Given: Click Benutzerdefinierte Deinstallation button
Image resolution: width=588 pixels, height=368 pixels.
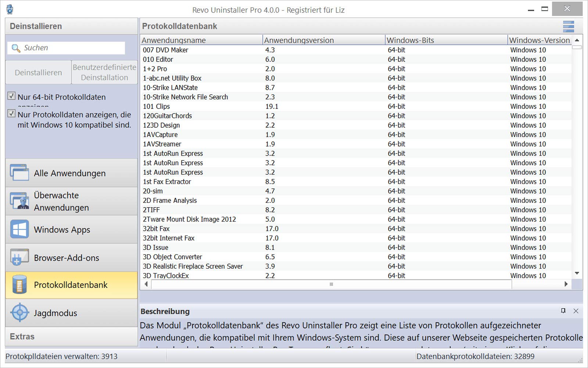Looking at the screenshot, I should 105,72.
